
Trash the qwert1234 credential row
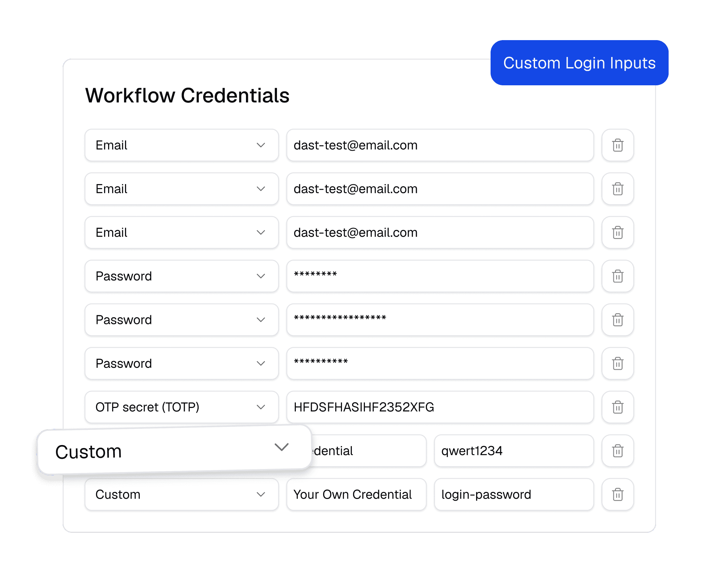coord(618,450)
